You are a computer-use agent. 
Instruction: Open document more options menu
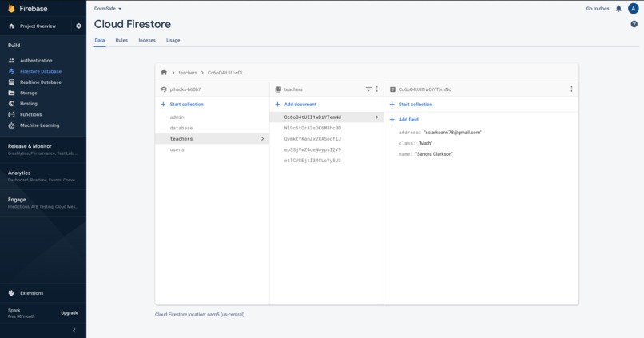(x=571, y=89)
